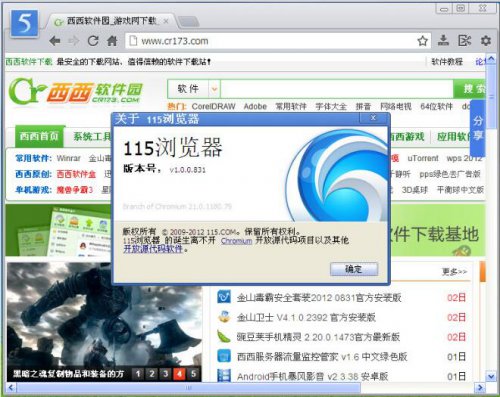Select the 西西软件园 tab
The width and height of the screenshot is (500, 397).
112,21
